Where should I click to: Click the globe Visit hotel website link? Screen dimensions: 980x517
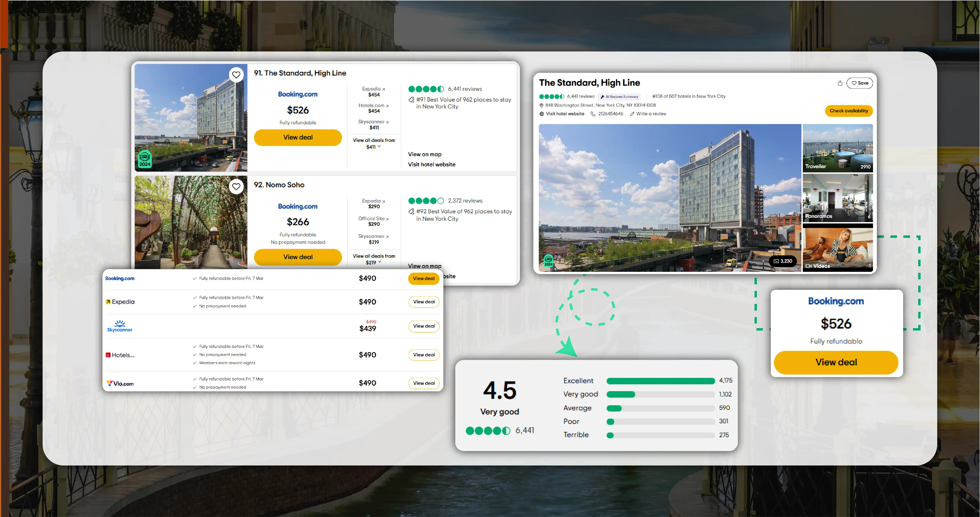[562, 114]
